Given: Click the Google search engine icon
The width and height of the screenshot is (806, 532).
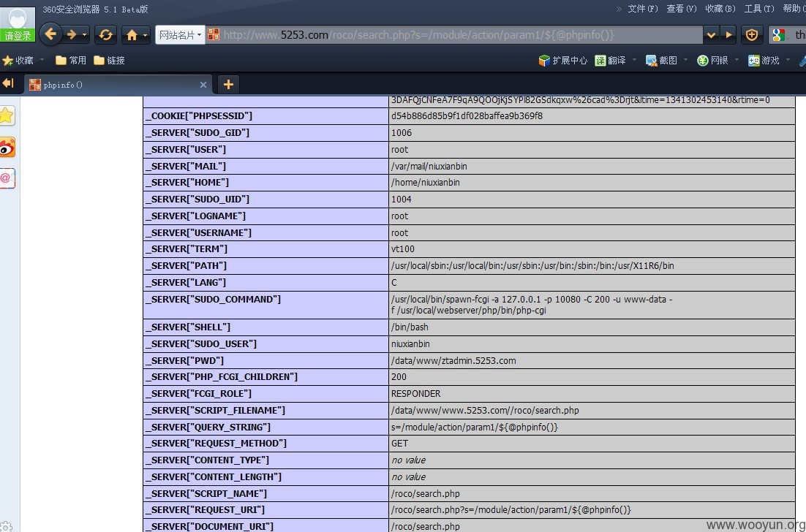Looking at the screenshot, I should (779, 35).
